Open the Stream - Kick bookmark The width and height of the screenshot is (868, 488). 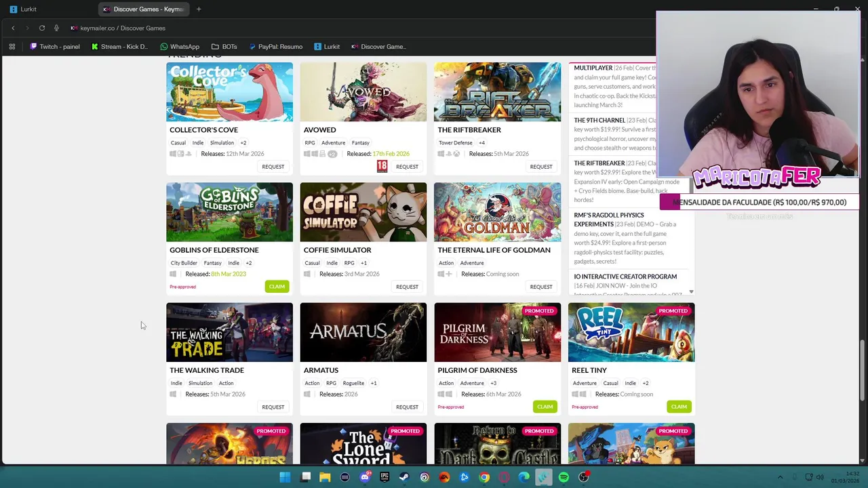coord(119,47)
